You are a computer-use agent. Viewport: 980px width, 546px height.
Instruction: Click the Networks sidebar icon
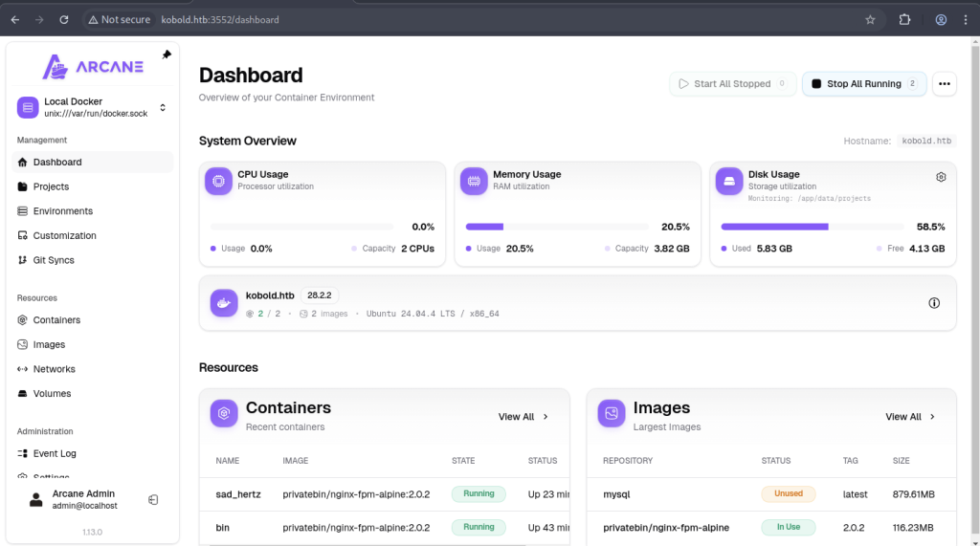pyautogui.click(x=23, y=368)
